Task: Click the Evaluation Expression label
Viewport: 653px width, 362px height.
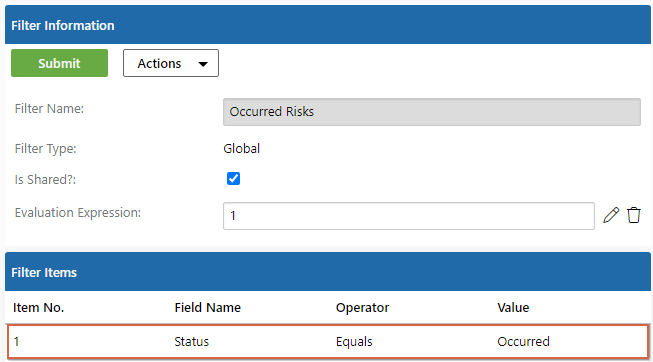Action: (78, 213)
